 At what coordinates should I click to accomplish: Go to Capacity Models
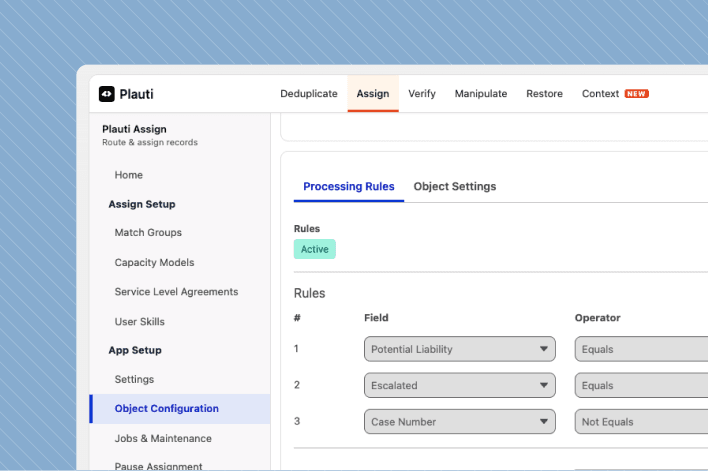click(x=154, y=262)
